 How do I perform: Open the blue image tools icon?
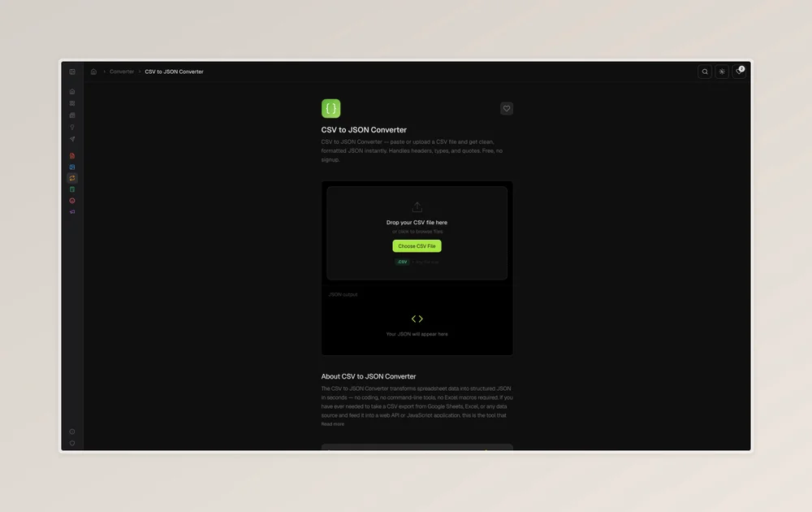[x=72, y=167]
